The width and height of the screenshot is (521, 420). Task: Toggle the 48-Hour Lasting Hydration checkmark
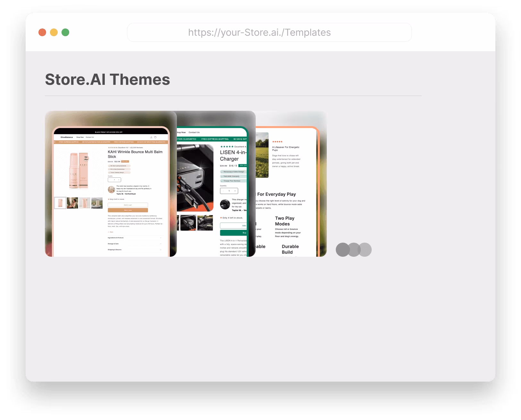tap(109, 166)
